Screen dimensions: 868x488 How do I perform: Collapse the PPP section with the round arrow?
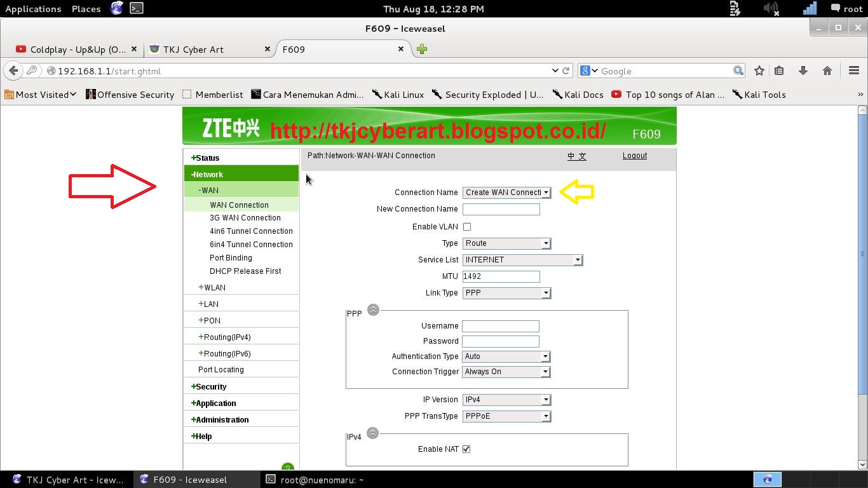(373, 310)
